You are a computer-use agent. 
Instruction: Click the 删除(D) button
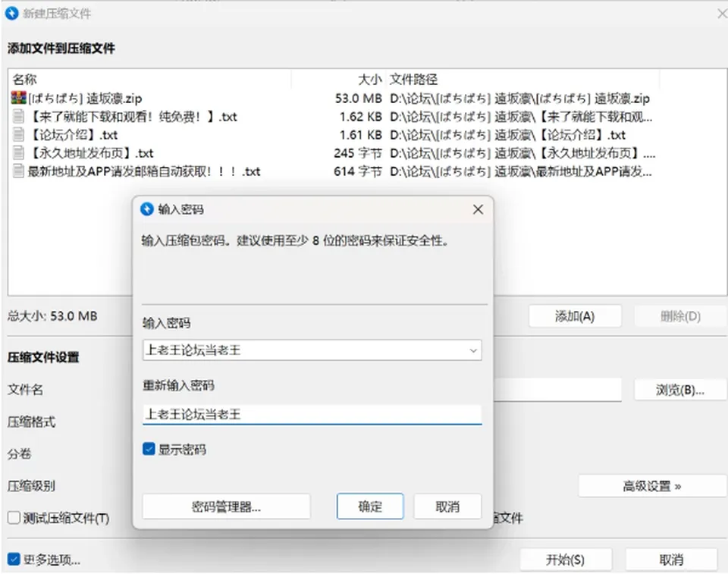pos(680,316)
